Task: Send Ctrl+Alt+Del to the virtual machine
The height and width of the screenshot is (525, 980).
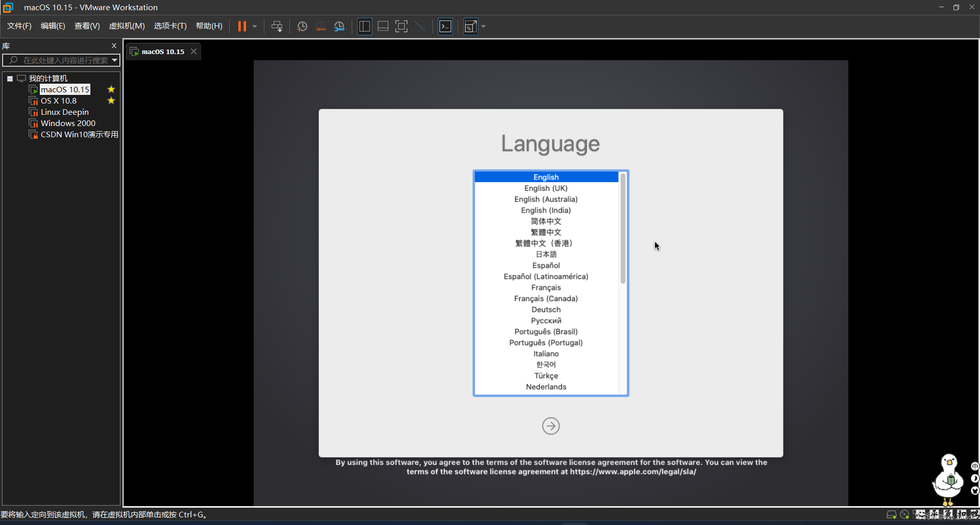Action: (x=277, y=27)
